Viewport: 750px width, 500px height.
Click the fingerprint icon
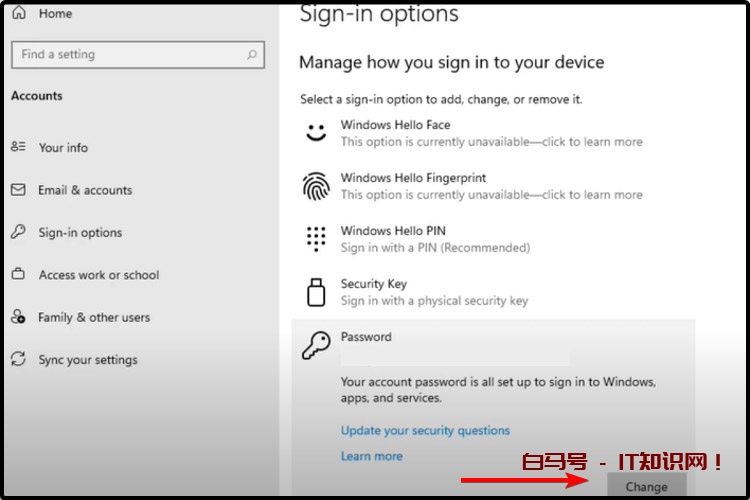click(x=316, y=186)
